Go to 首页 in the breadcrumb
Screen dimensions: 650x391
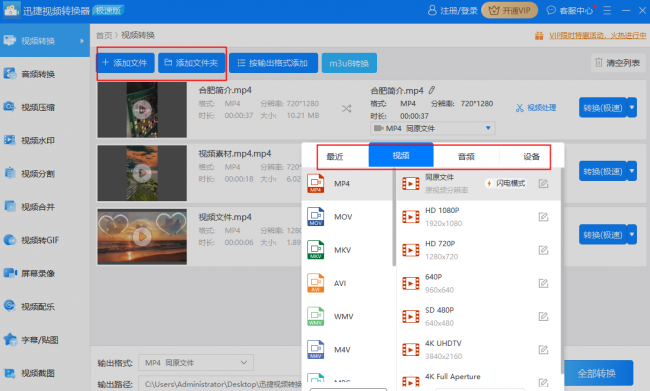pos(104,35)
